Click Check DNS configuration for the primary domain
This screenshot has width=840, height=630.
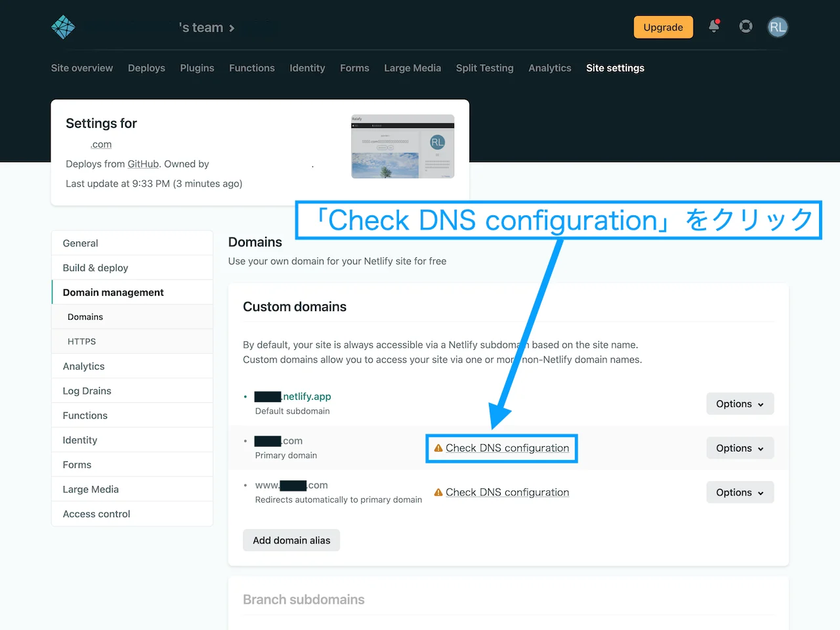(507, 448)
